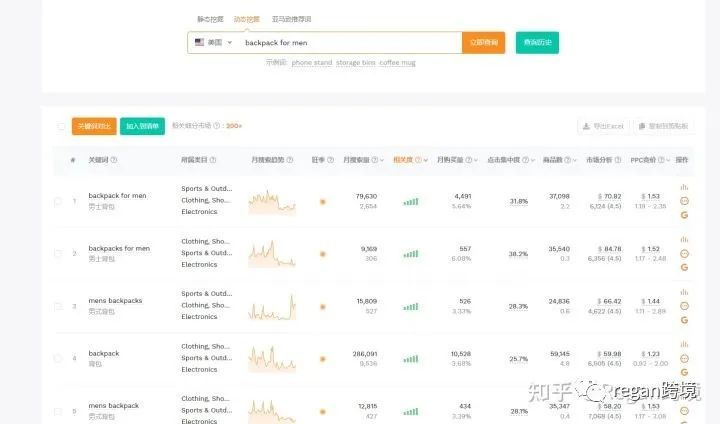Viewport: 720px width, 424px height.
Task: Open the 美国 country dropdown
Action: click(214, 42)
